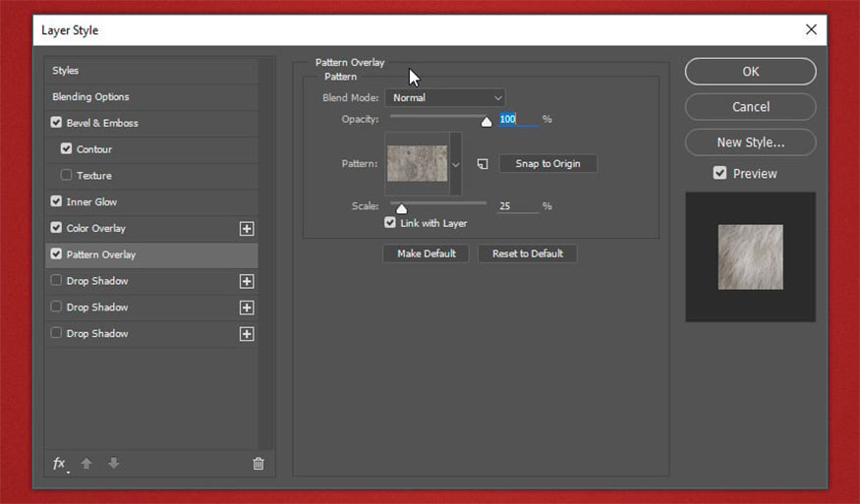Click the Make Default button
This screenshot has height=504, width=860.
pyautogui.click(x=426, y=253)
